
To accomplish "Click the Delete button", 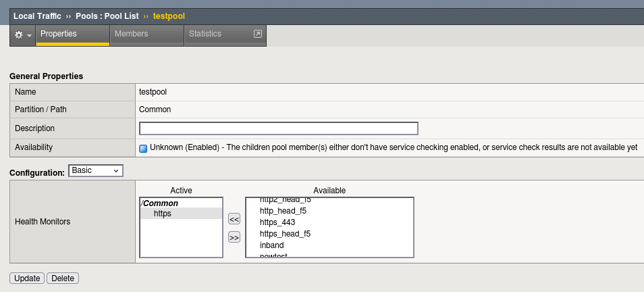I will 63,278.
